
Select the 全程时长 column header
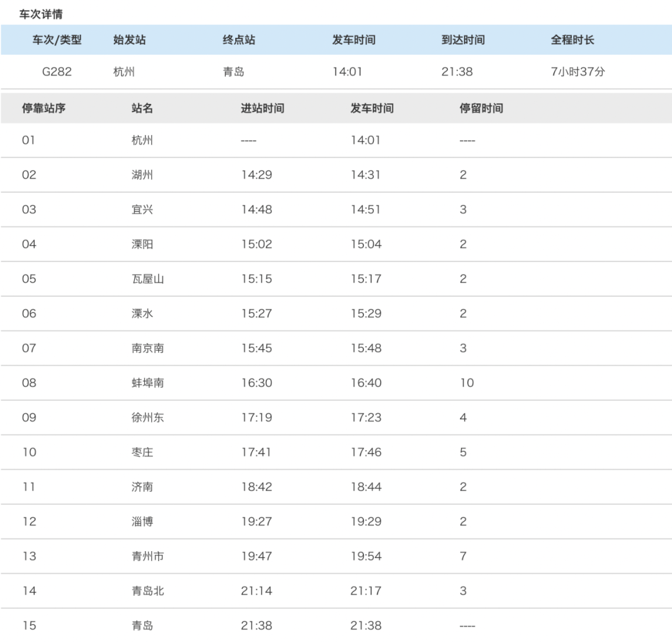(x=572, y=40)
